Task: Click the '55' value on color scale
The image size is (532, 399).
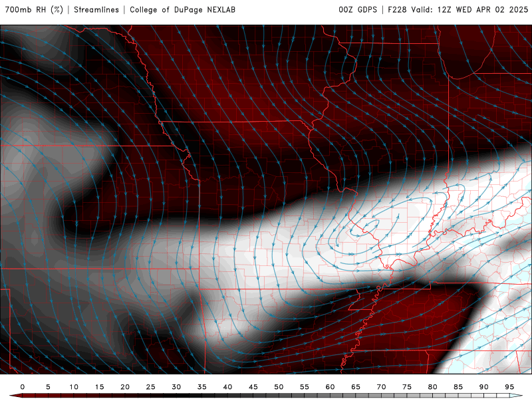Action: (305, 387)
